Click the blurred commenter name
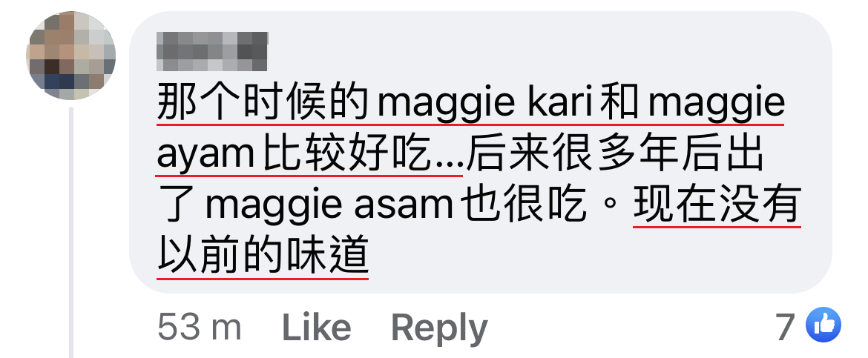Image resolution: width=868 pixels, height=358 pixels. pyautogui.click(x=212, y=51)
